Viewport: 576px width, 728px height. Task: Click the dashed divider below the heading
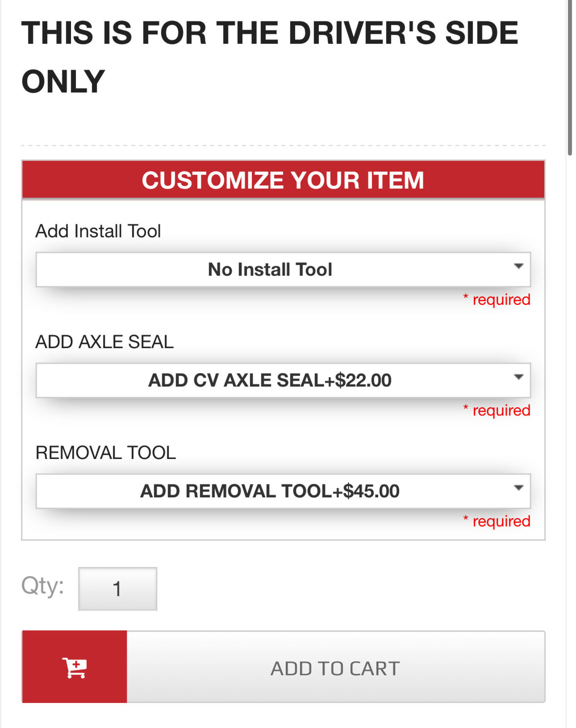(x=283, y=146)
